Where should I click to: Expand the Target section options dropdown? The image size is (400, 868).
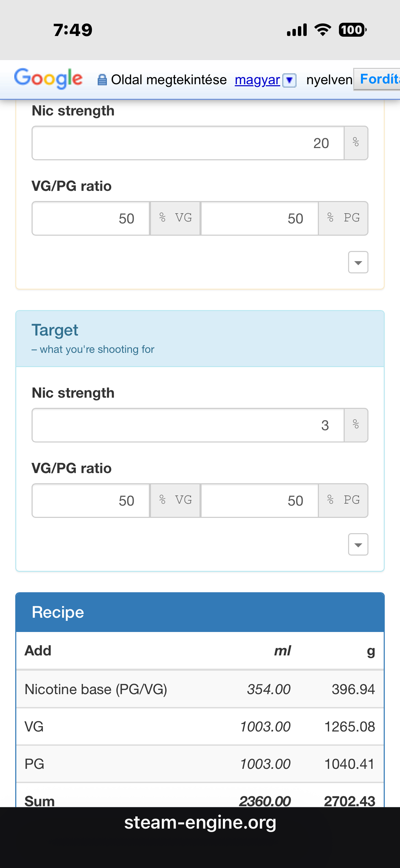pos(358,545)
